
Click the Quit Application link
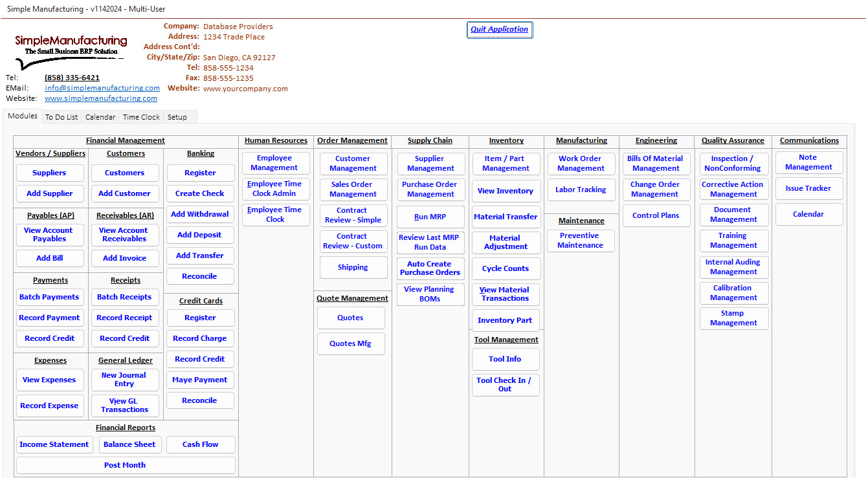(500, 30)
